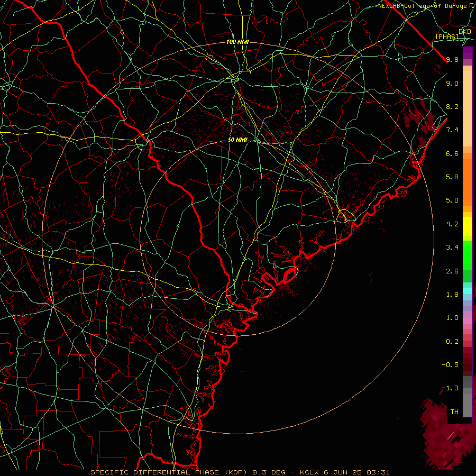476x476 pixels.
Task: Click the 6.6 value on the scale
Action: 452,153
